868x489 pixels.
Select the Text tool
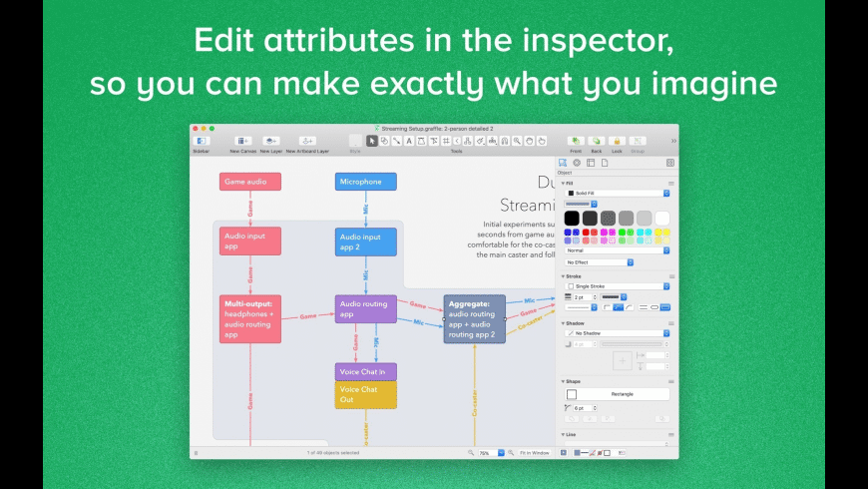(409, 142)
